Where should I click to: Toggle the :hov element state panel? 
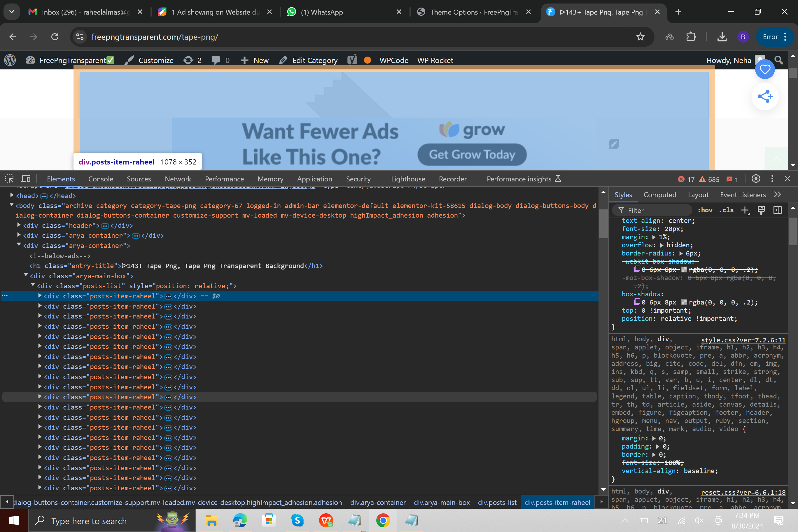pos(705,210)
